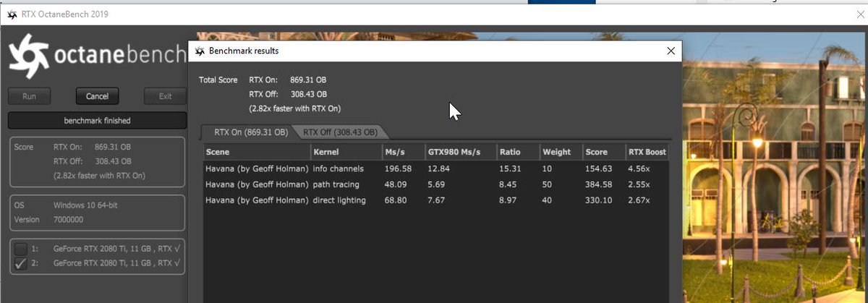Sort by Kernel column header
Image resolution: width=868 pixels, height=303 pixels.
click(x=346, y=152)
